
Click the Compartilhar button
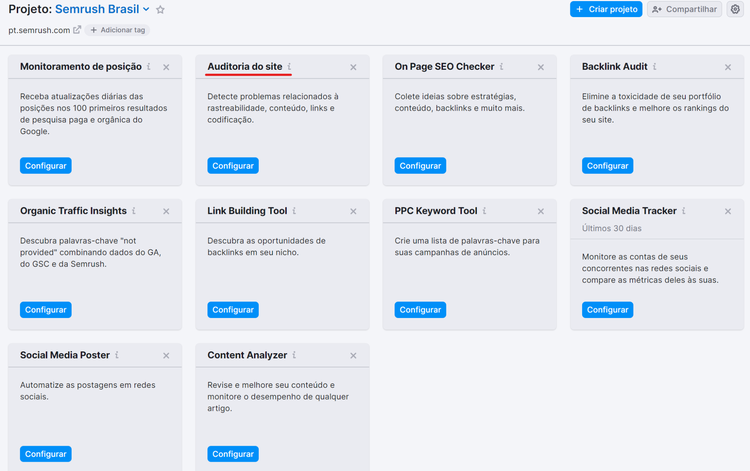(x=684, y=9)
